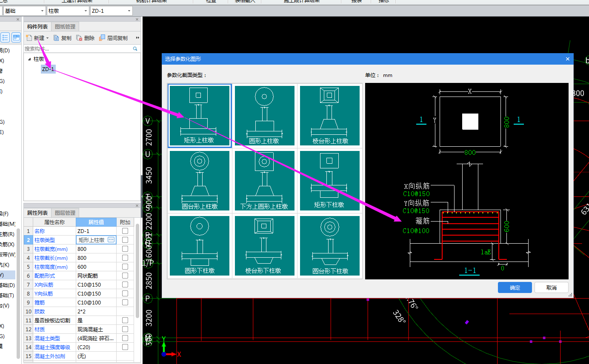Image resolution: width=589 pixels, height=364 pixels.
Task: Click 现浇混凝土 material value cell
Action: pos(96,329)
